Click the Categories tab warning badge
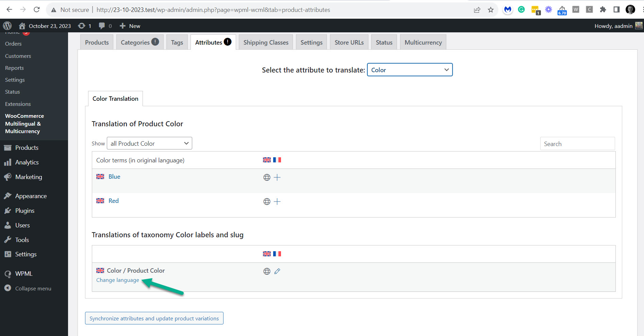 point(155,42)
